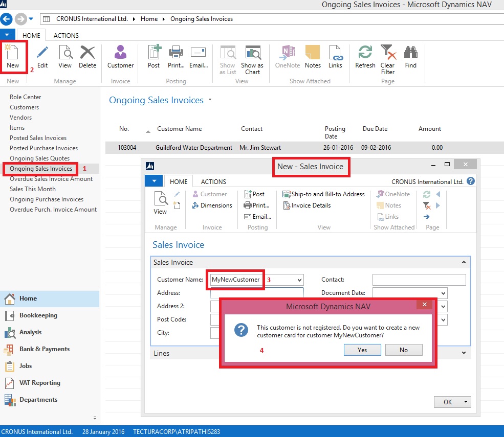Click Dimensions in the Sales Invoice ribbon
This screenshot has width=504, height=437.
(212, 205)
